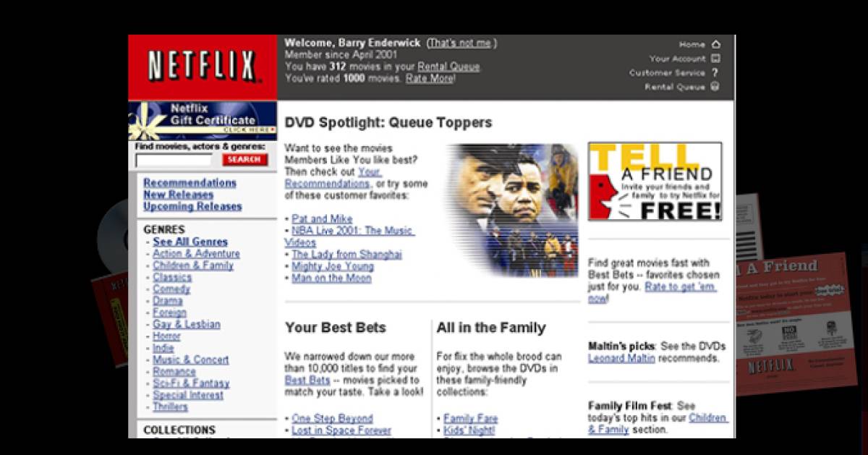Click the "That's not me" link
Image resolution: width=868 pixels, height=455 pixels.
pos(461,43)
